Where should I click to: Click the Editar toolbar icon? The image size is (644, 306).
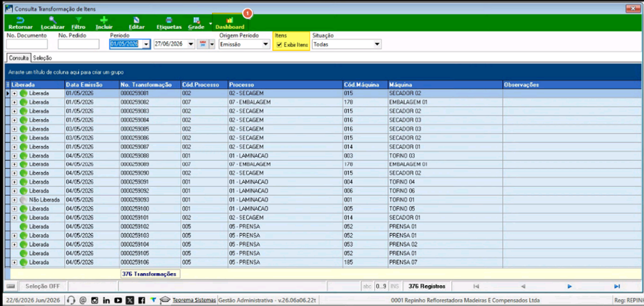tap(136, 23)
